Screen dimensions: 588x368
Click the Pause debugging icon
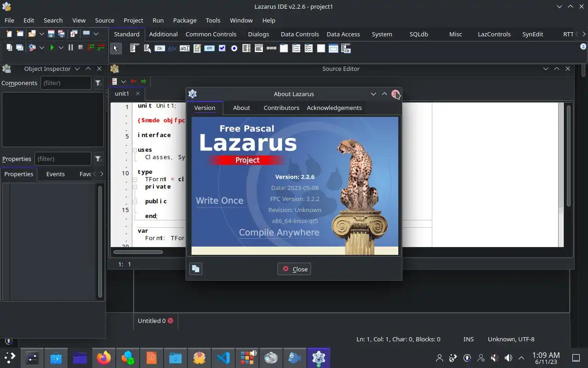pyautogui.click(x=70, y=47)
